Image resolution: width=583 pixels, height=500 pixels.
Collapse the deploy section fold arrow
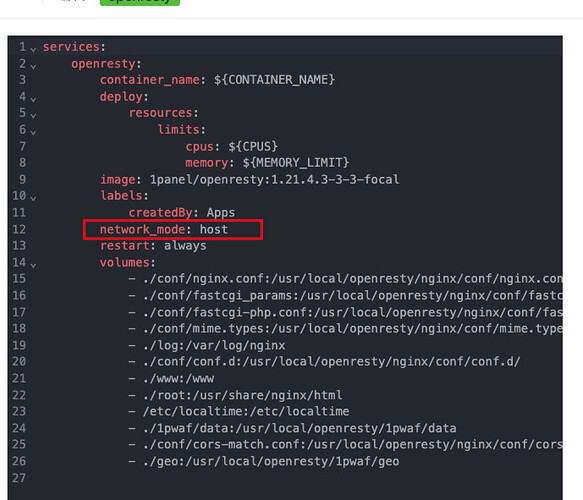click(x=33, y=99)
